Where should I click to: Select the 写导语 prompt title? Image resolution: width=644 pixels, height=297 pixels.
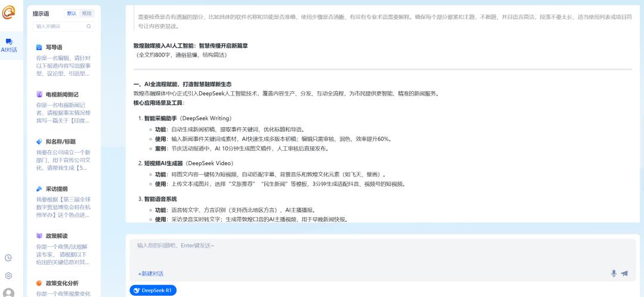click(54, 47)
